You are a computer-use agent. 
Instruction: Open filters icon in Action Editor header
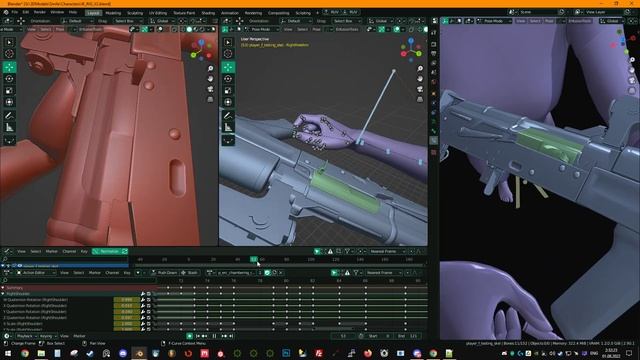click(x=356, y=273)
